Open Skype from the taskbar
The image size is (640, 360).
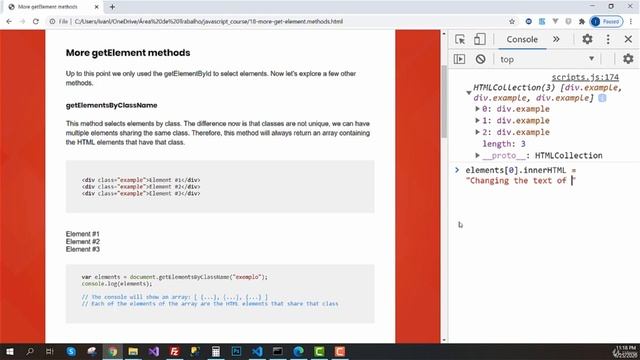pos(71,351)
